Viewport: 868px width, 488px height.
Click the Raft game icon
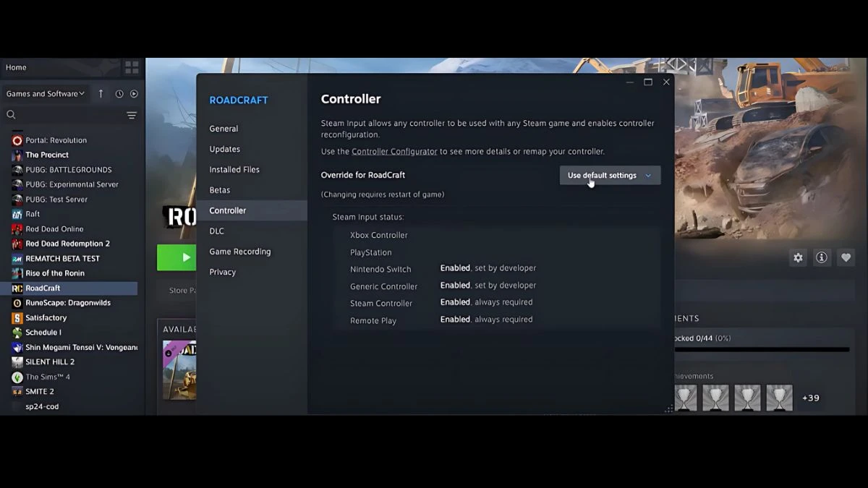coord(17,214)
